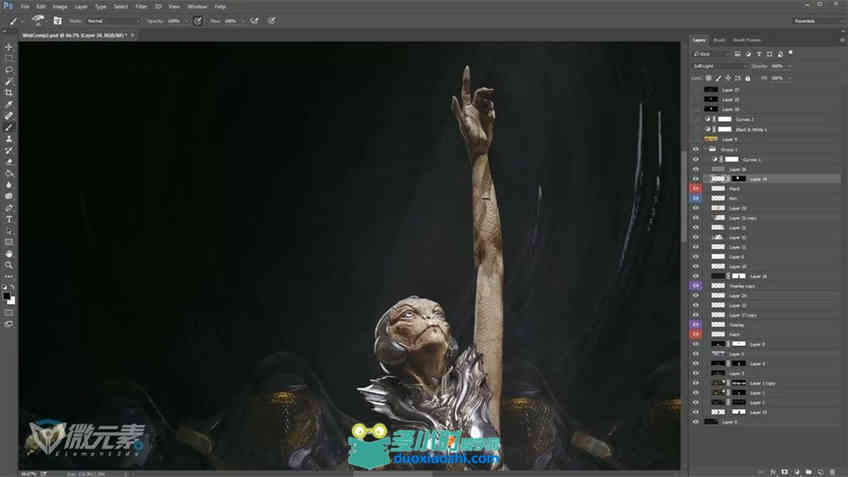Click the foreground color swatch

pyautogui.click(x=6, y=296)
